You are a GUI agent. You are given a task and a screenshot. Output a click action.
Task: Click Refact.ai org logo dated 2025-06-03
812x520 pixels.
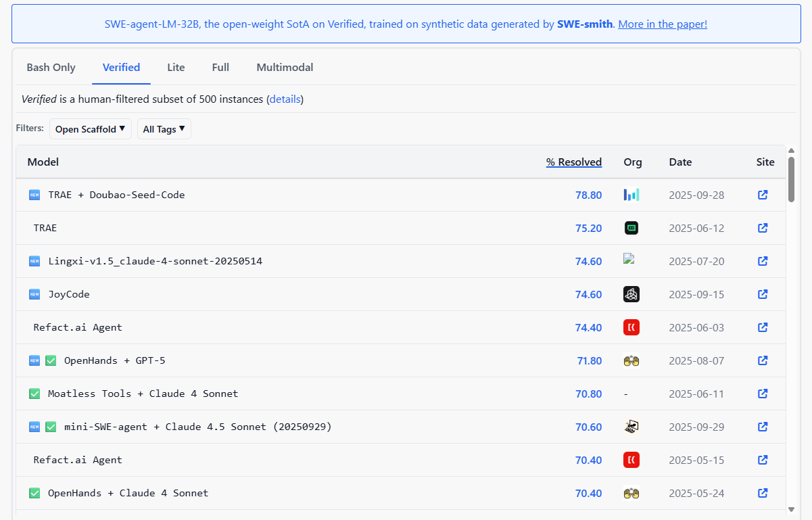click(631, 327)
